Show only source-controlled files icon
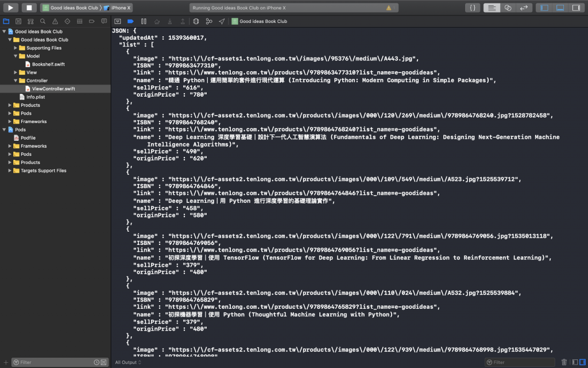This screenshot has height=368, width=588. [103, 362]
